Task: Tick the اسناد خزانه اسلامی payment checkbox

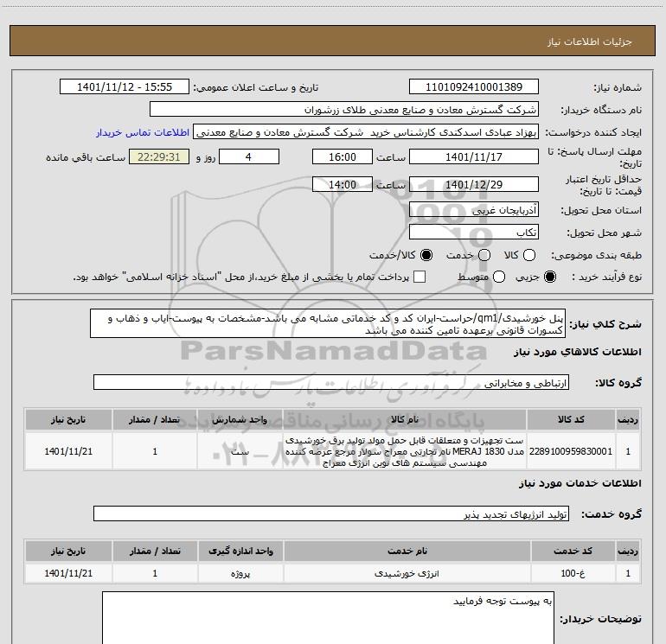Action: click(419, 277)
